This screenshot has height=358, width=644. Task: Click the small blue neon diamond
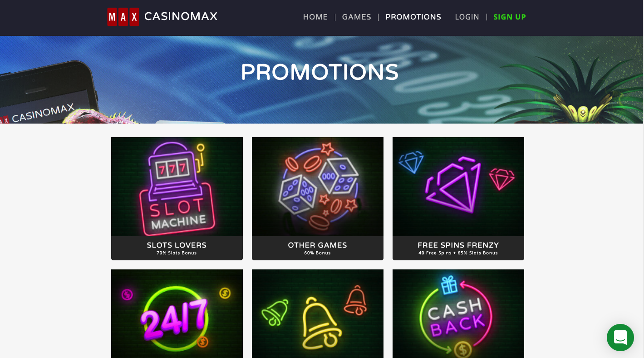coord(411,162)
